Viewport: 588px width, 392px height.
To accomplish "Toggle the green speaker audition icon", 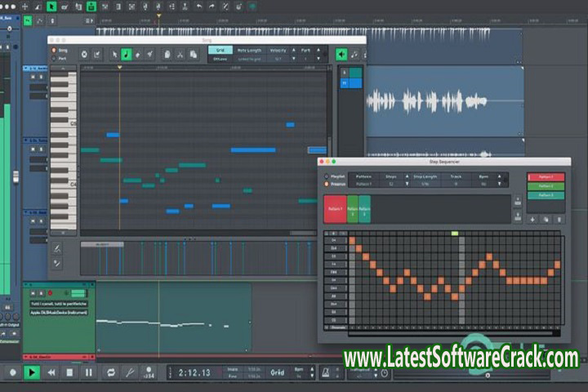I will tap(341, 54).
